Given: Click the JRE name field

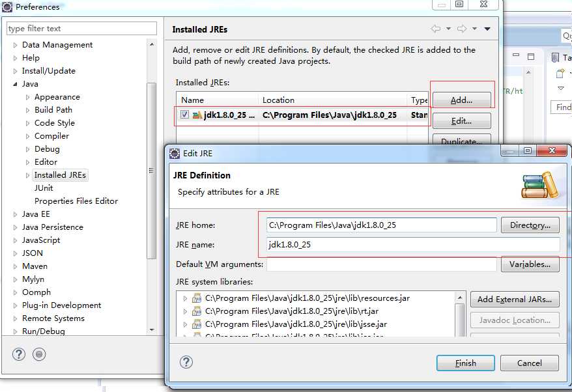Looking at the screenshot, I should (x=413, y=245).
